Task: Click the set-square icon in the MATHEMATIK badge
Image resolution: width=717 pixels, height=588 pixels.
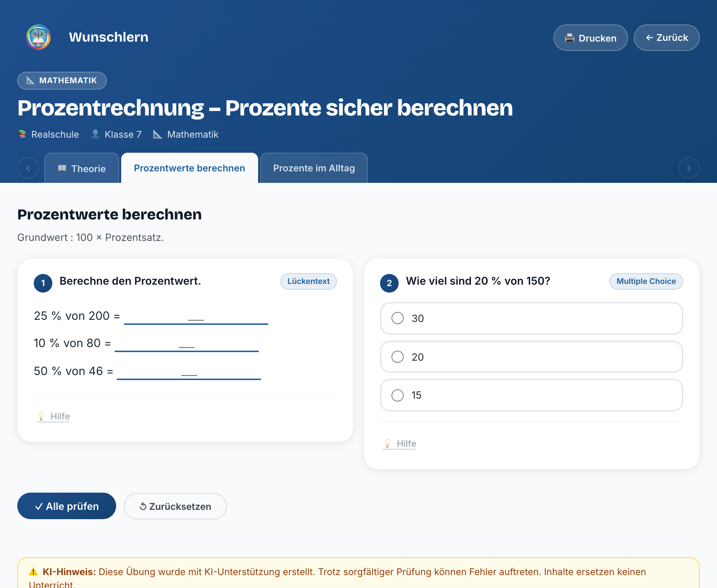Action: click(x=30, y=80)
